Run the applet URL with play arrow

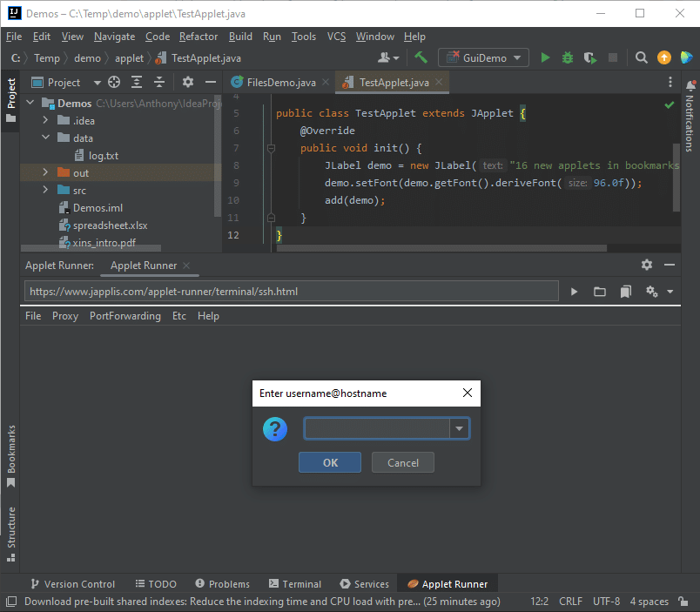(574, 292)
